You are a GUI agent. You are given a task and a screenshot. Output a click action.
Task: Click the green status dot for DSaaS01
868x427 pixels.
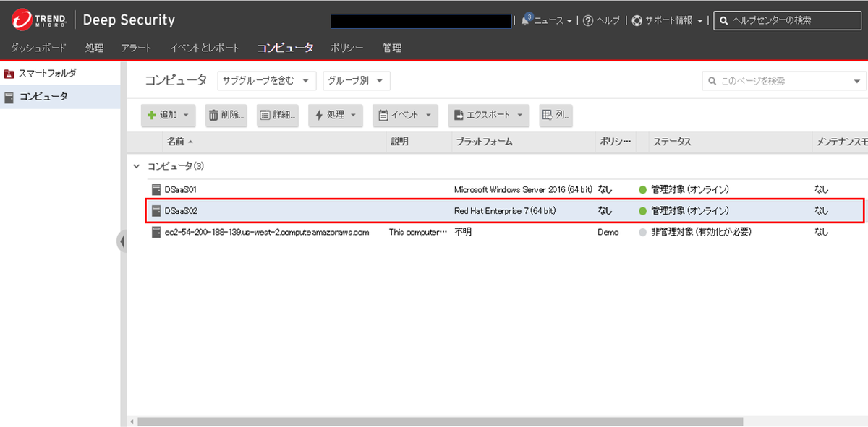642,190
